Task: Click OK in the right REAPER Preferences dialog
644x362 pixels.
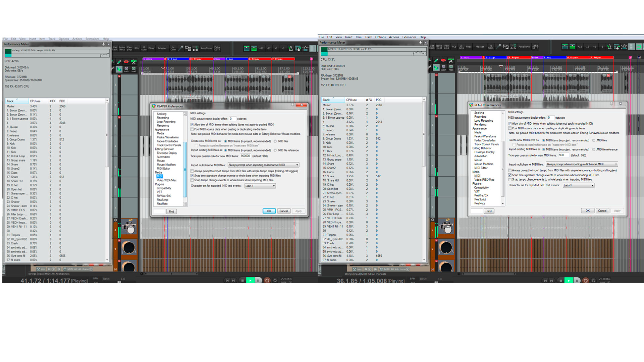Action: 587,211
